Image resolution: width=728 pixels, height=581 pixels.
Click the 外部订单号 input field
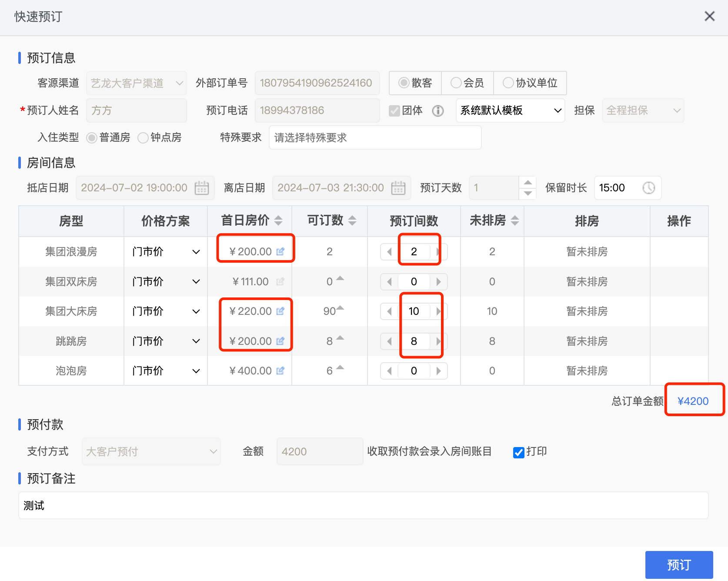[317, 83]
